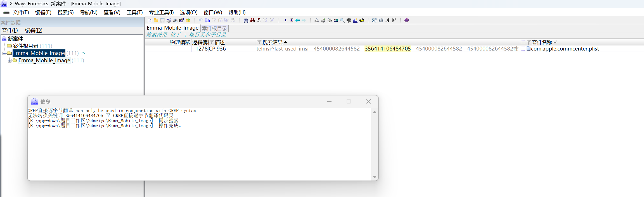Screen dimensions: 644x197
Task: Click the Calculator toolbar icon
Action: (x=336, y=20)
